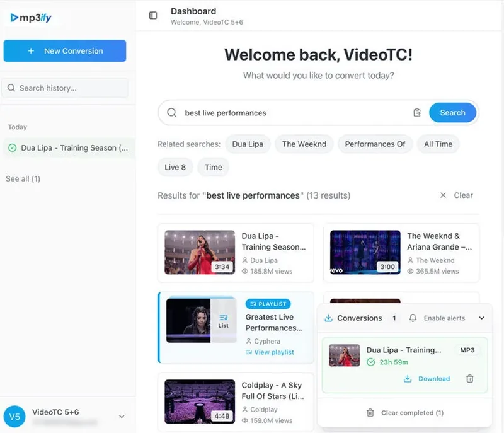The height and width of the screenshot is (433, 504).
Task: Open Dua Lipa Training Season history entry
Action: (x=68, y=148)
